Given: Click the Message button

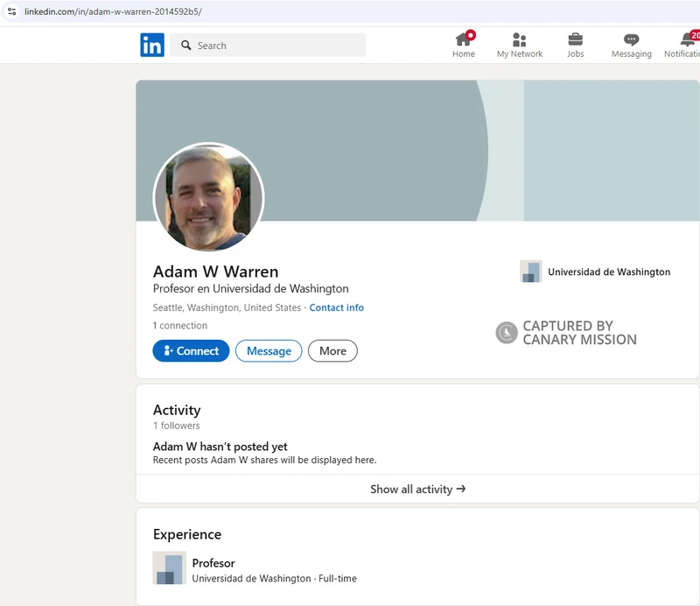Looking at the screenshot, I should (x=269, y=351).
